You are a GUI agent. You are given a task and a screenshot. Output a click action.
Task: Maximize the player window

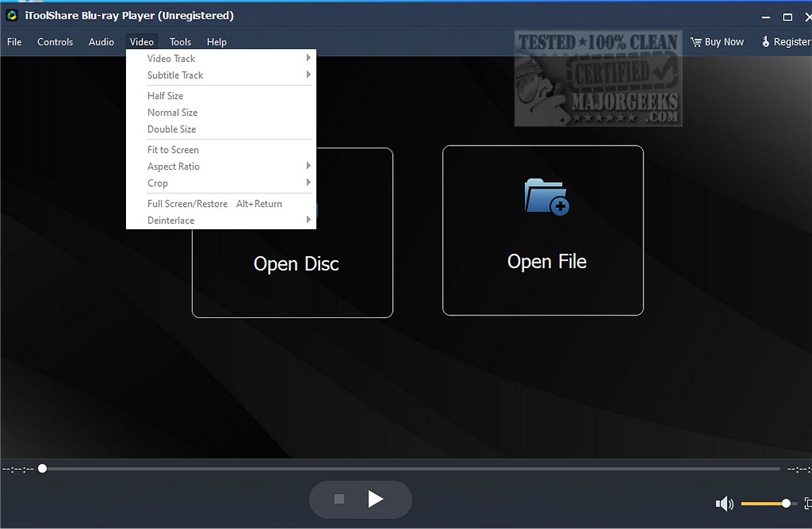[787, 17]
